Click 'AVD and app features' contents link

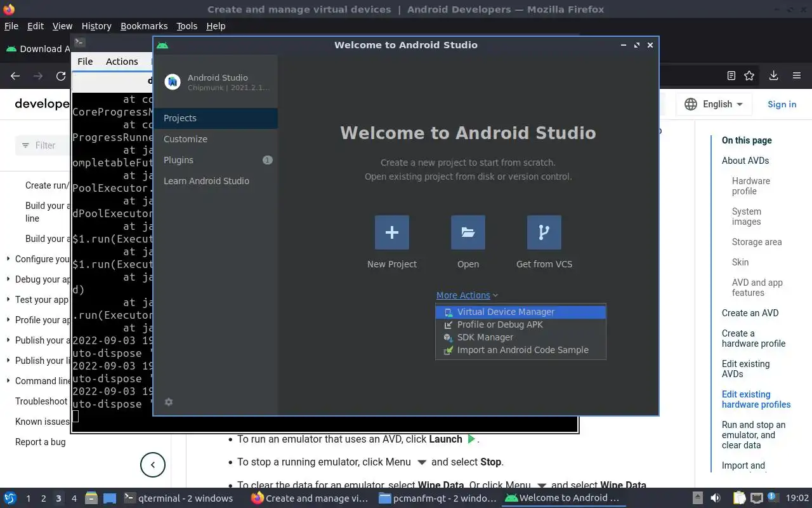[757, 288]
